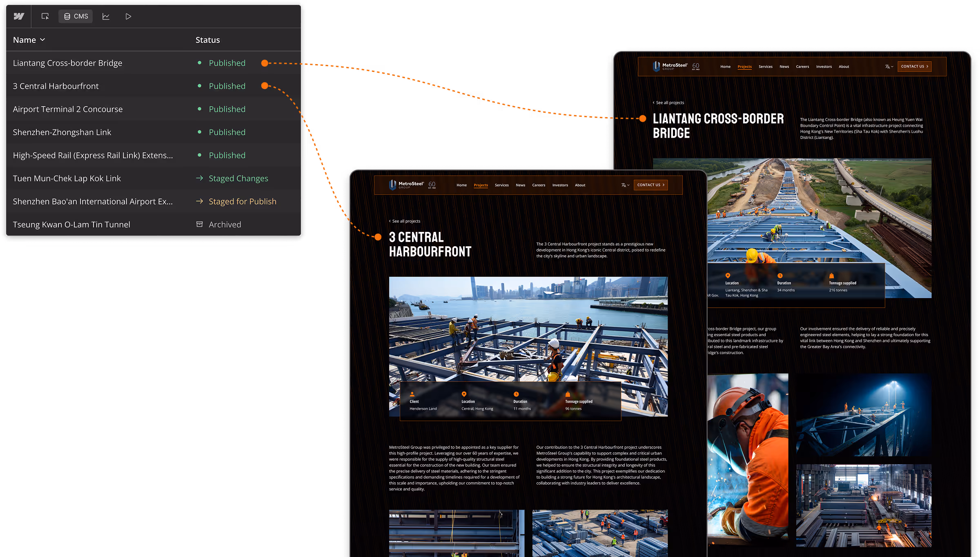Click the Client person icon on Harbourfront page

click(x=412, y=394)
